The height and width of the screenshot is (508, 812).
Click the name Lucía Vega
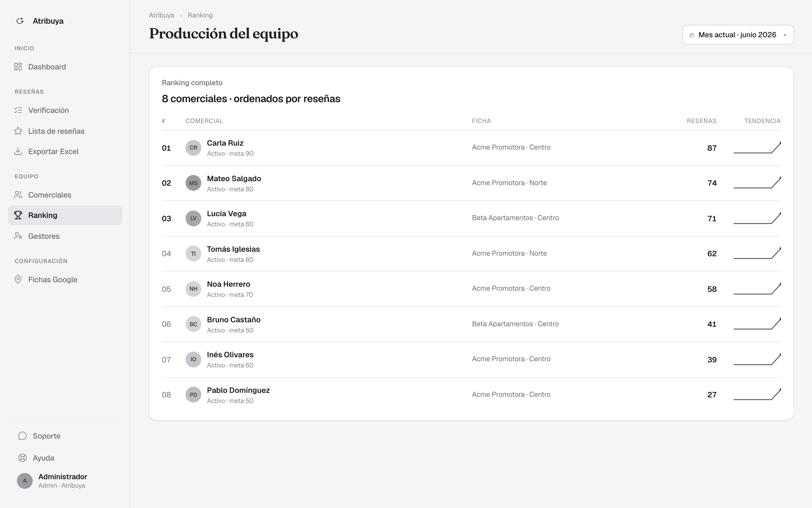[226, 213]
